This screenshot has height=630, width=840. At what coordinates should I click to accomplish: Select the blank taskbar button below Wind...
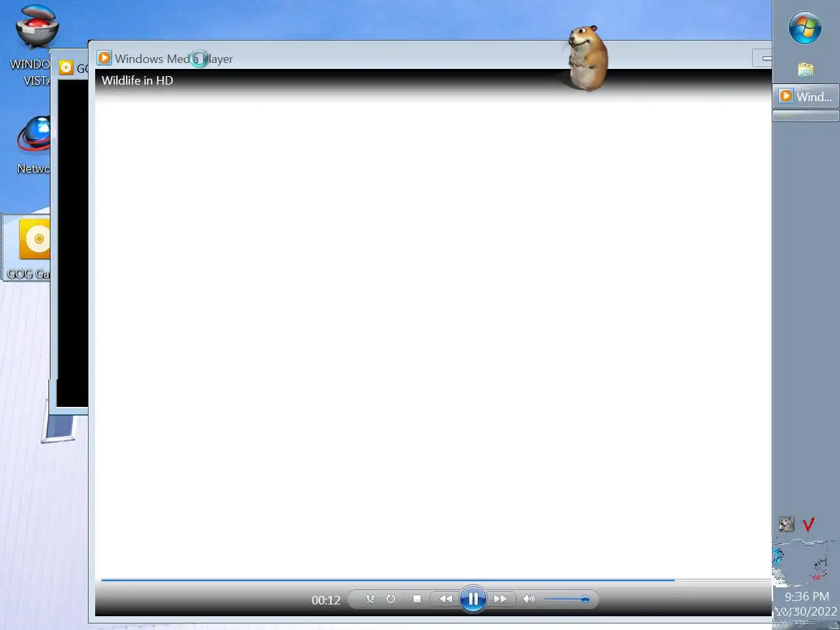click(806, 116)
